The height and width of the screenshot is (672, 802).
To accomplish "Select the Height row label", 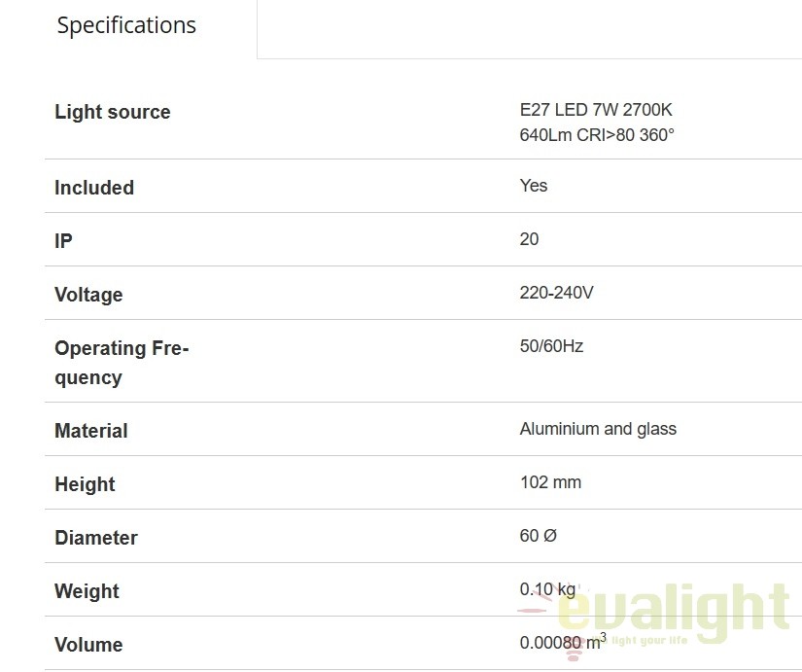I will click(85, 484).
